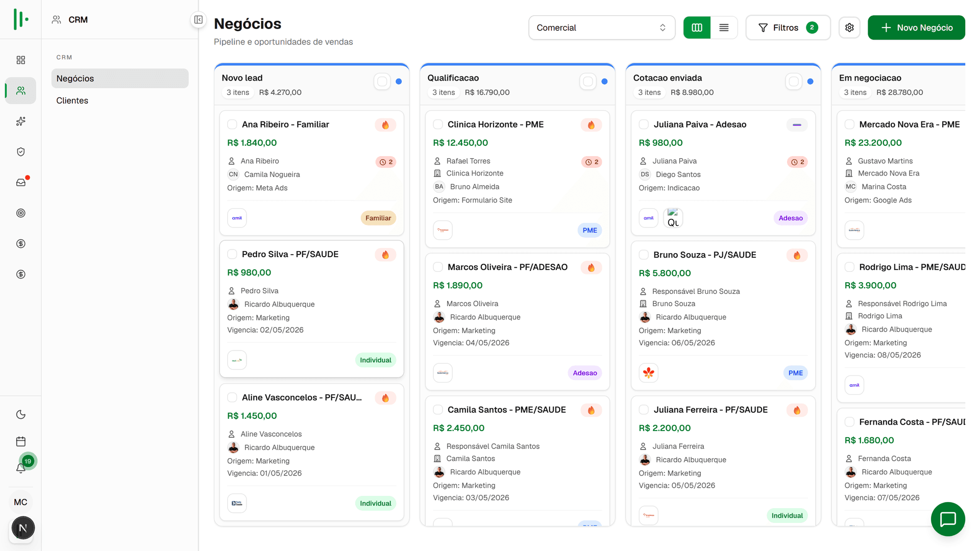Open the lower dollar-sign icon in sidebar

(x=20, y=274)
